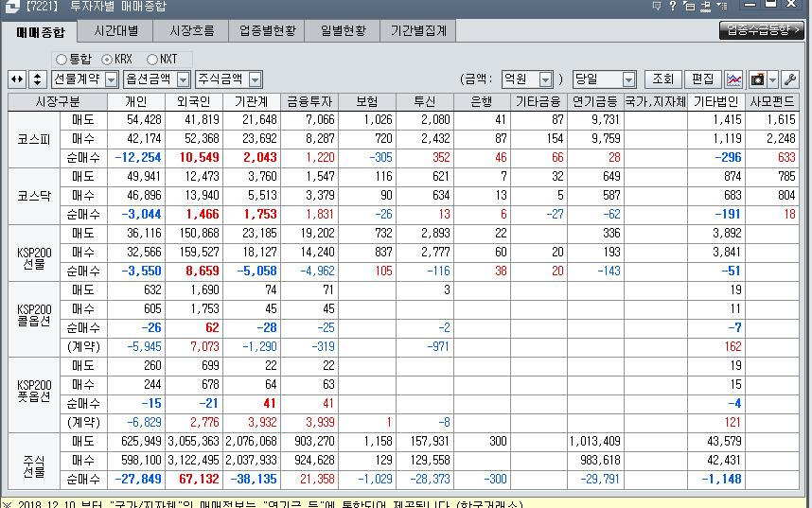Open the 업종수급동향 button
812x508 pixels.
point(761,30)
